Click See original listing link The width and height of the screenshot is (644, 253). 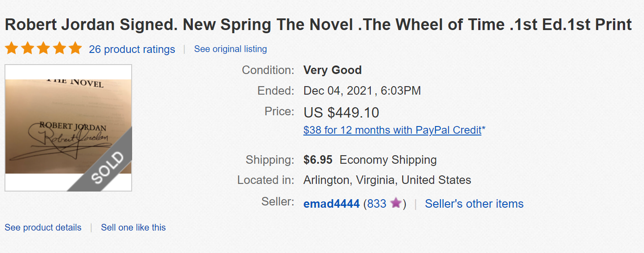pyautogui.click(x=230, y=49)
